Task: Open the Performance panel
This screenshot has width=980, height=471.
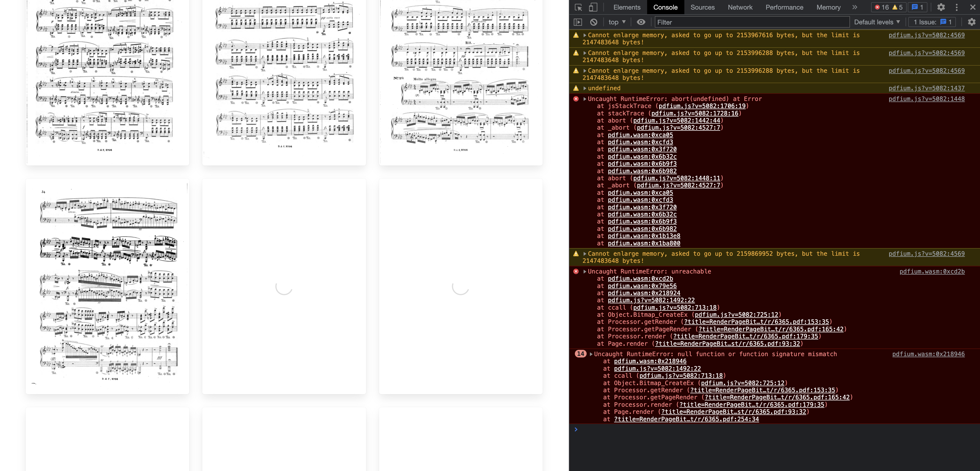Action: pos(784,7)
